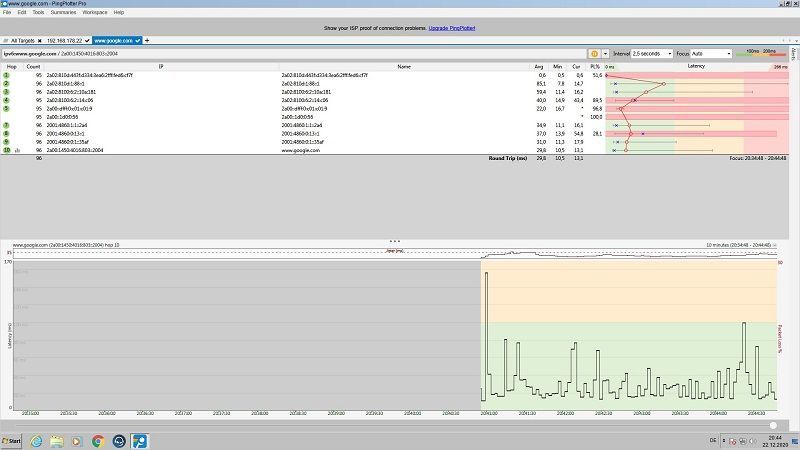Click the Min column header
Screen dimensions: 800x450
557,67
